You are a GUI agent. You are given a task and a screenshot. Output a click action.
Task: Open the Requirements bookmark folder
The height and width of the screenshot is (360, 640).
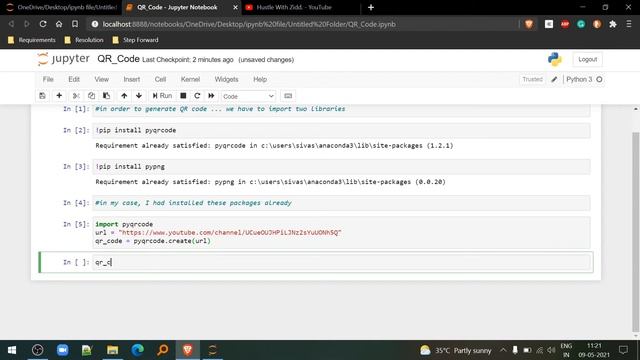32,40
